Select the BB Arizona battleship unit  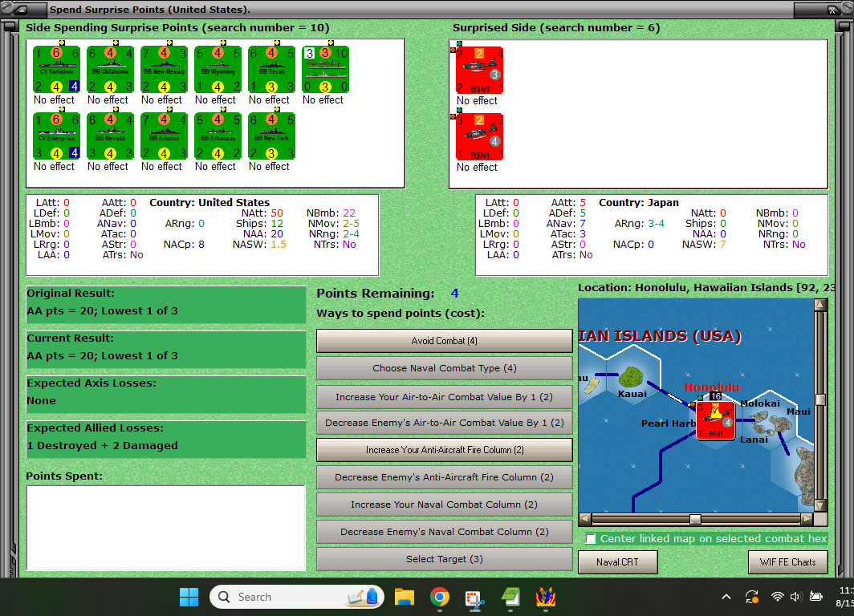164,136
